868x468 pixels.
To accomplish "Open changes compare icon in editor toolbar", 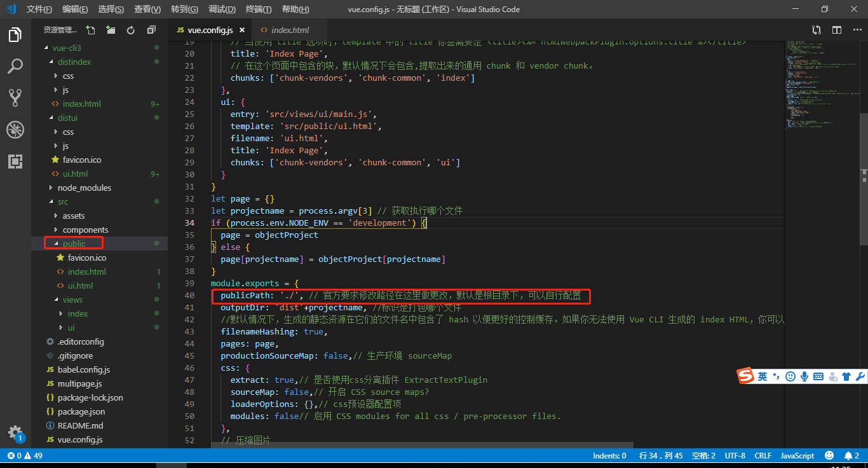I will 817,30.
